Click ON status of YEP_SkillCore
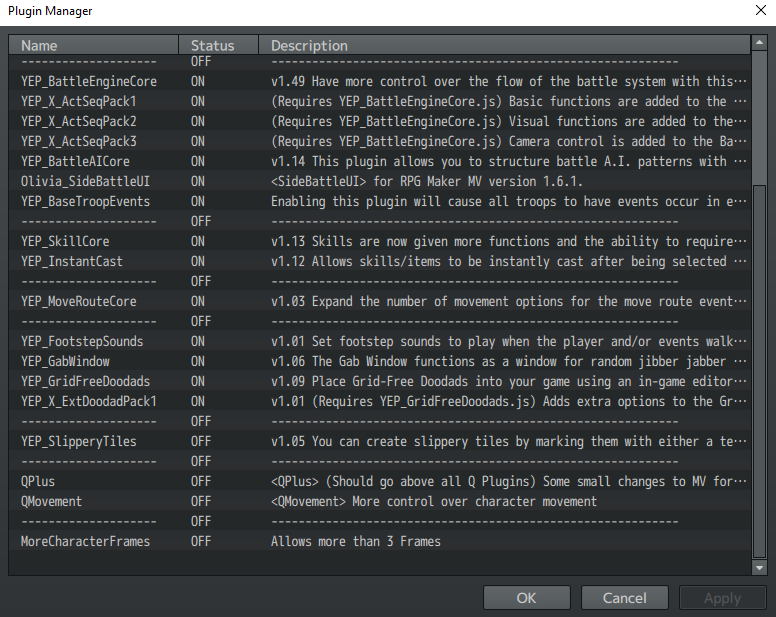Screen dimensions: 776x617 coord(197,241)
